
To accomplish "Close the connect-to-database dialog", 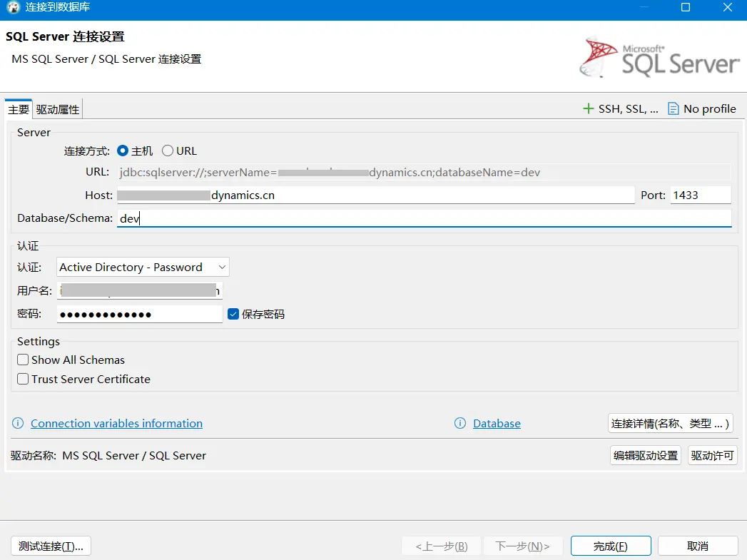I will point(728,7).
